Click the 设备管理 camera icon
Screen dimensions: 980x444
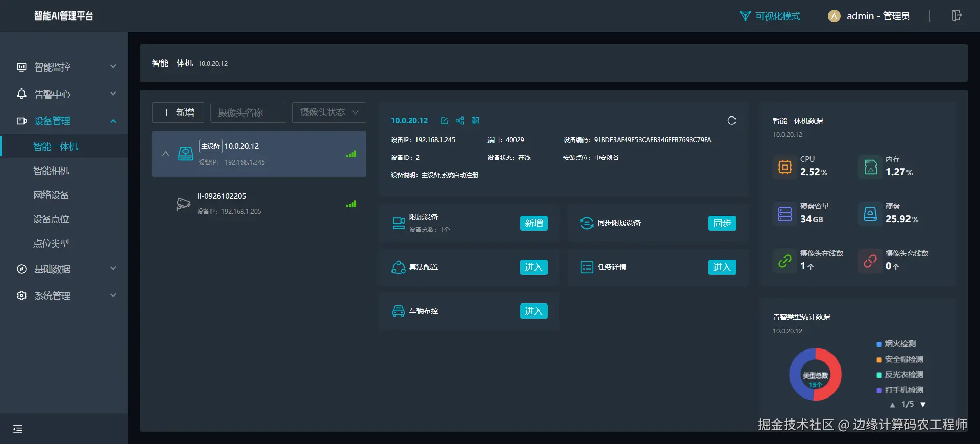click(21, 121)
